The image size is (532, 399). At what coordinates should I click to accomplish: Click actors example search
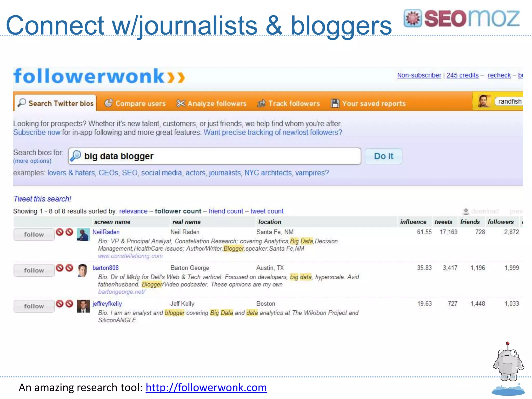pos(195,173)
